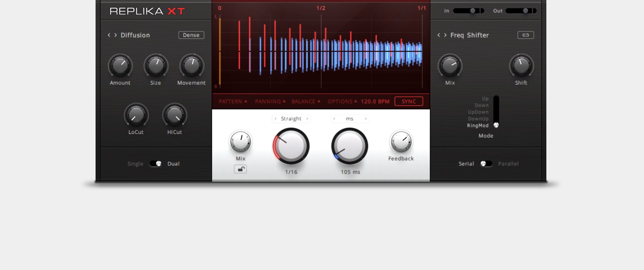Select the Down mode
Image resolution: width=644 pixels, height=270 pixels.
[482, 105]
